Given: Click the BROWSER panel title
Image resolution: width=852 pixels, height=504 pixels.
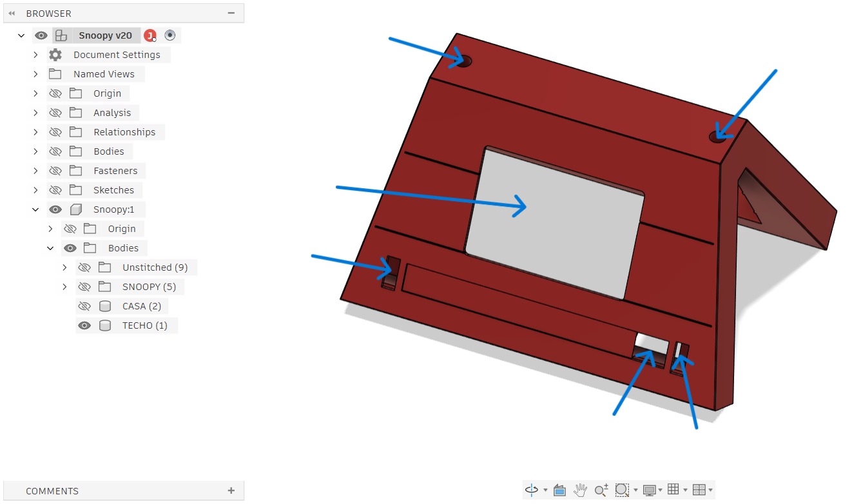Looking at the screenshot, I should [x=48, y=14].
